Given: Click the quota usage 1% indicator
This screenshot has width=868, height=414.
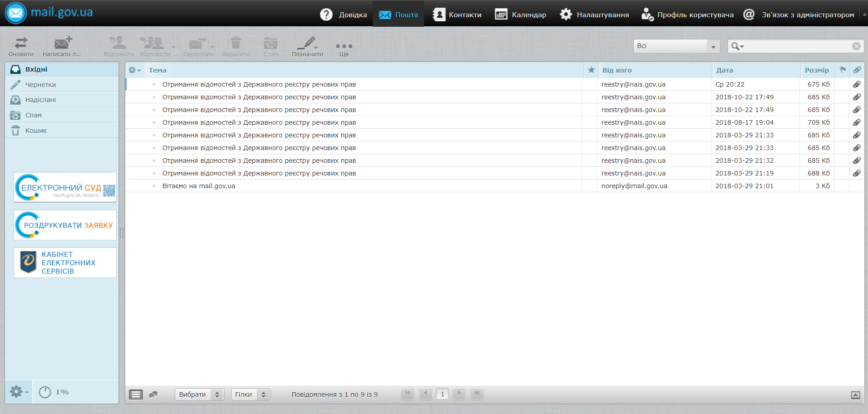Looking at the screenshot, I should click(54, 392).
